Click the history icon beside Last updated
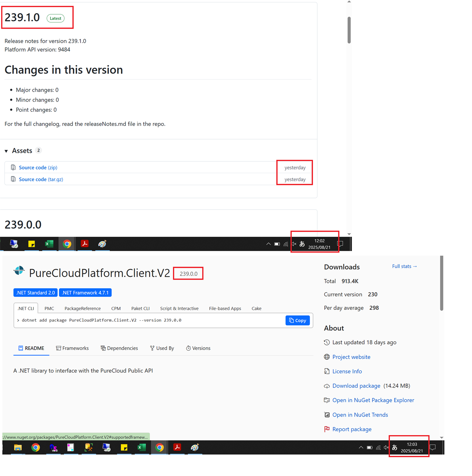 coord(327,342)
